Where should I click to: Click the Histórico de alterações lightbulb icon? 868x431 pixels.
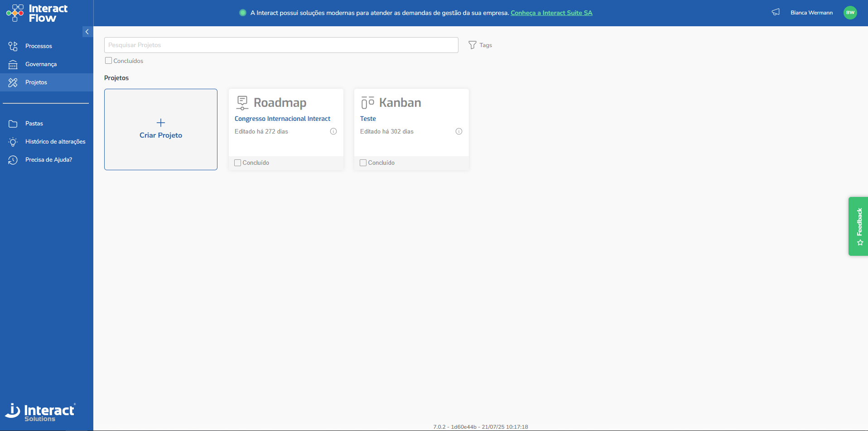(x=13, y=142)
